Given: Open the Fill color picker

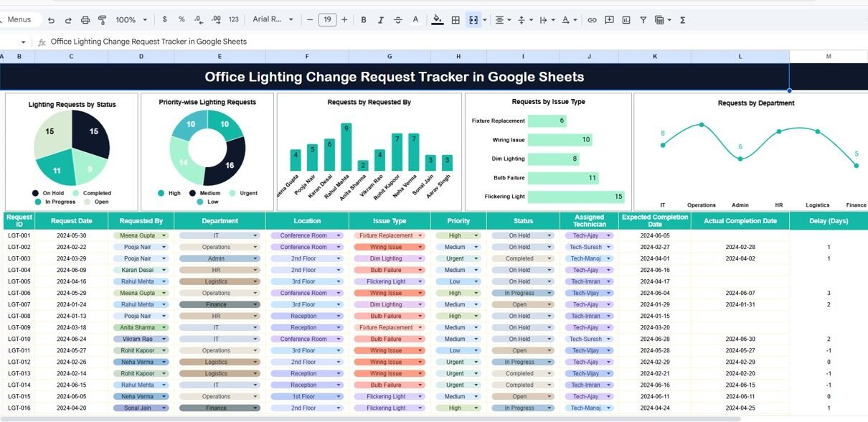Looking at the screenshot, I should coord(437,20).
